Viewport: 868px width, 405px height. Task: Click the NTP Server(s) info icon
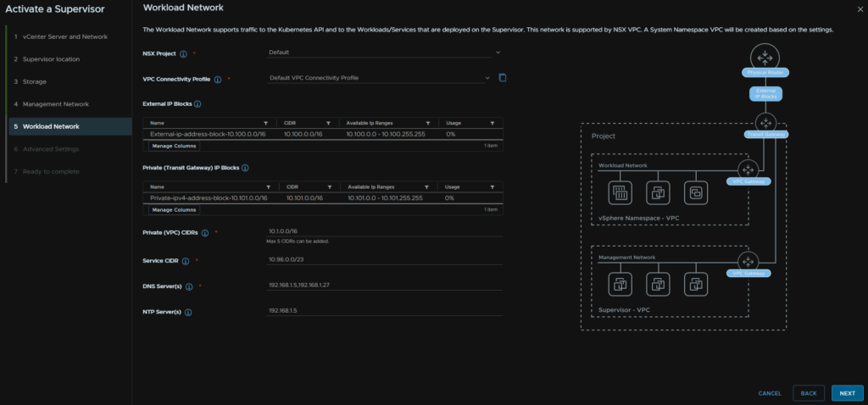coord(188,312)
